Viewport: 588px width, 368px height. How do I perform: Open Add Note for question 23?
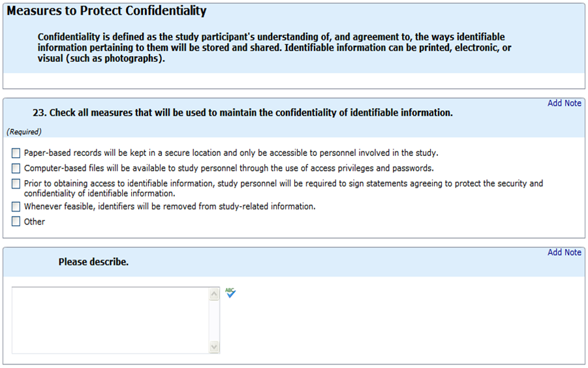tap(564, 103)
